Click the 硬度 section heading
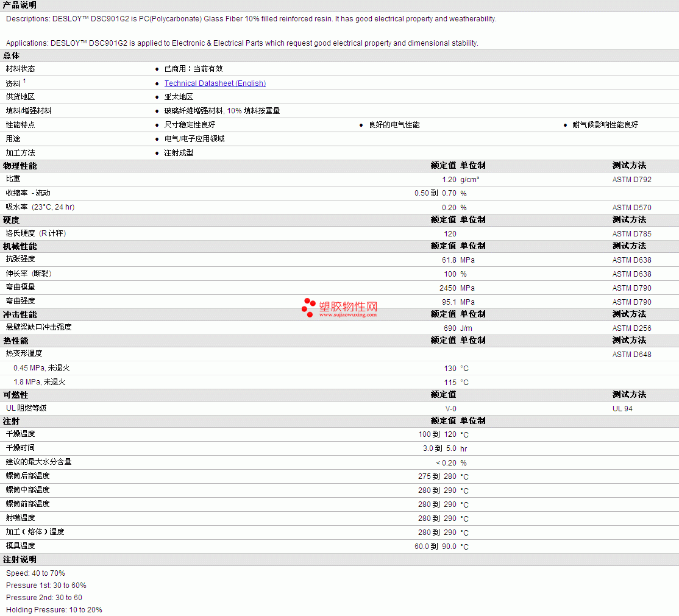This screenshot has height=616, width=679. (x=11, y=220)
